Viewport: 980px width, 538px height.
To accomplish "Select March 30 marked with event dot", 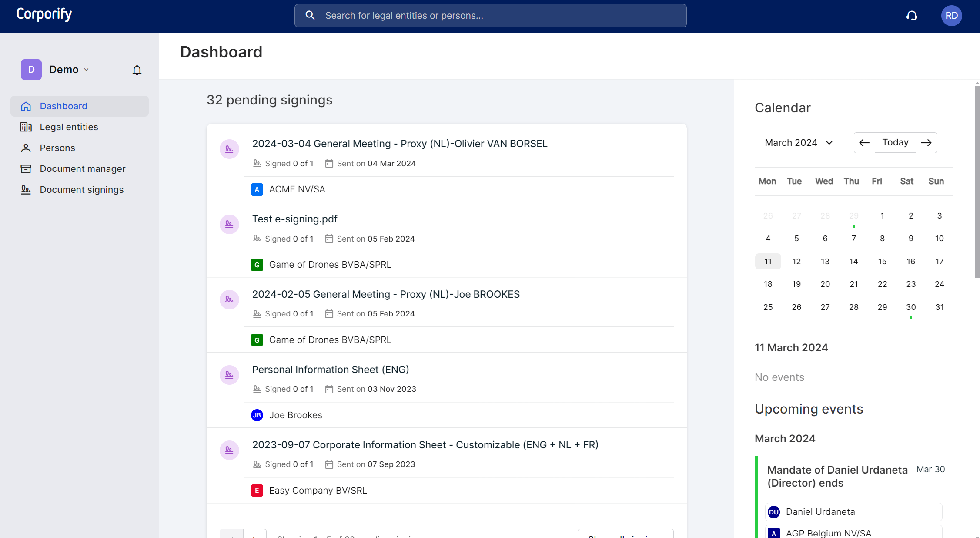I will tap(911, 307).
